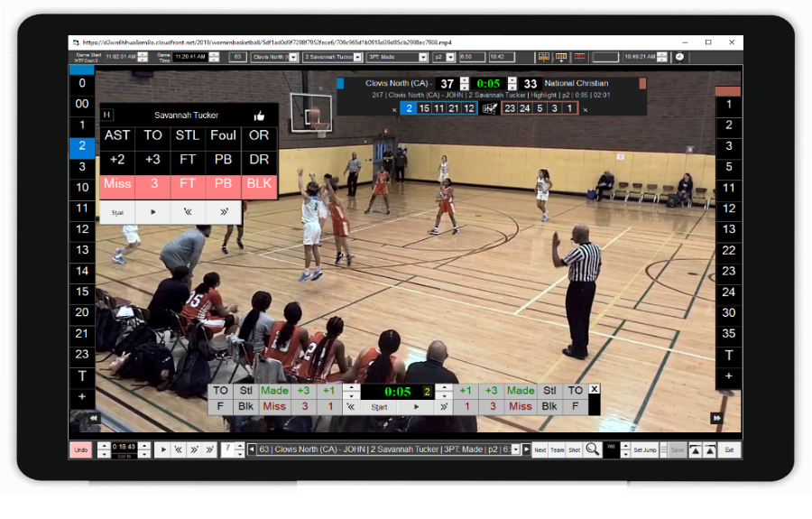The width and height of the screenshot is (812, 519).
Task: Adjust Clovis North score 37 stepper
Action: pos(465,83)
